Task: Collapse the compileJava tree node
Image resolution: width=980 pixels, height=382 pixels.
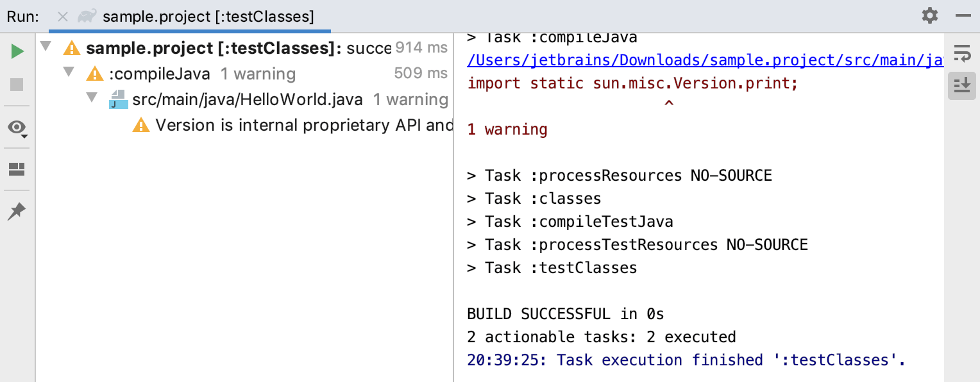Action: coord(69,73)
